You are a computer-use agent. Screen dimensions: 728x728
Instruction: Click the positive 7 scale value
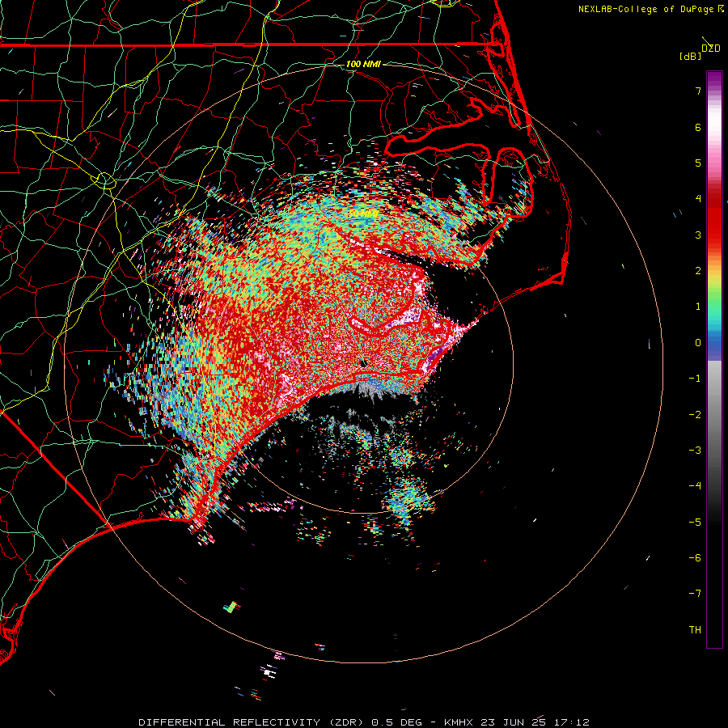point(698,91)
